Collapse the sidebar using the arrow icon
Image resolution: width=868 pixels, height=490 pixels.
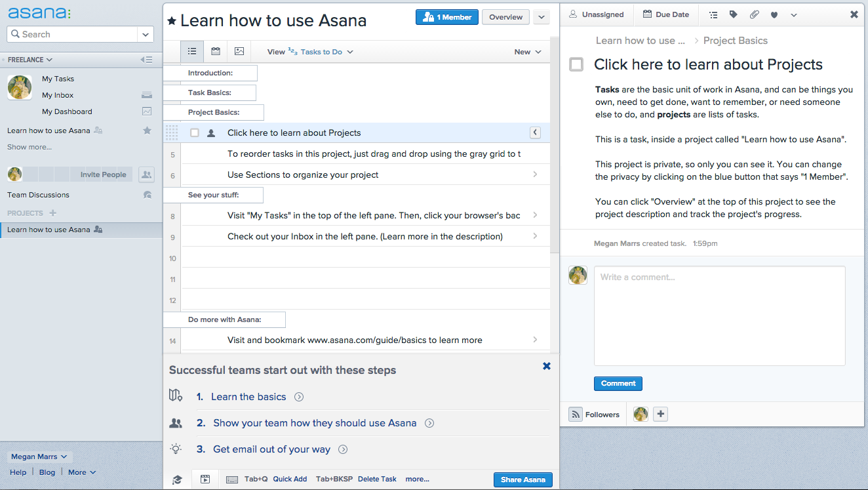click(x=146, y=60)
